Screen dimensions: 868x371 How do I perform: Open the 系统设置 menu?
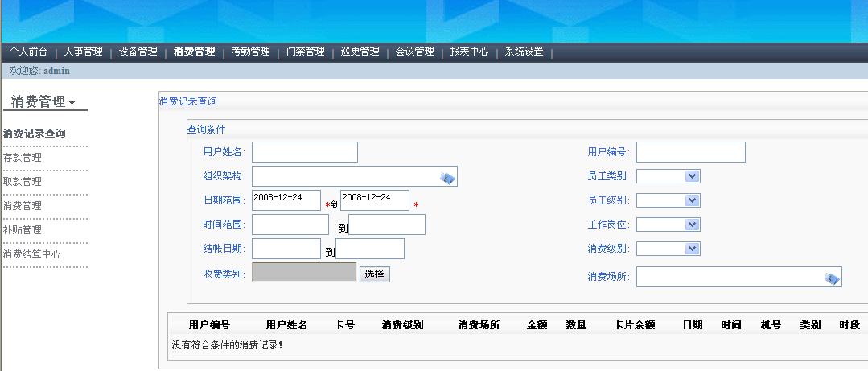click(525, 52)
